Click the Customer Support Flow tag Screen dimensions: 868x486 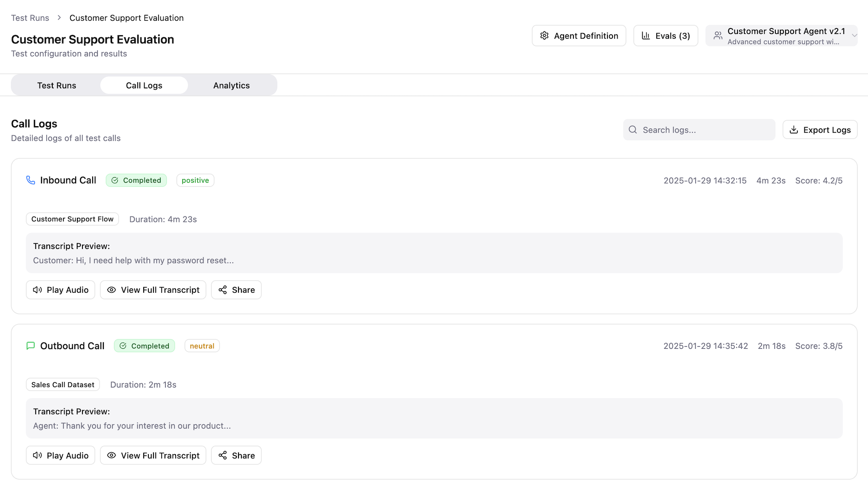tap(72, 219)
